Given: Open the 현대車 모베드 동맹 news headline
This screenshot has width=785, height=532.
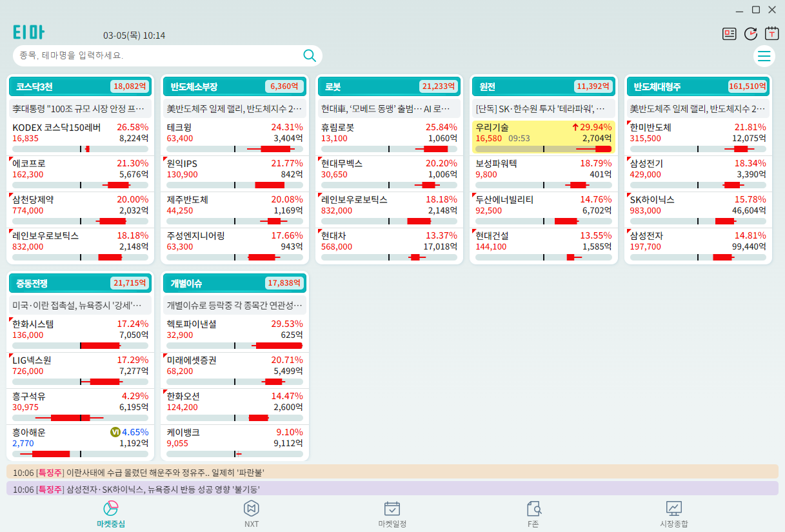Looking at the screenshot, I should pos(389,108).
